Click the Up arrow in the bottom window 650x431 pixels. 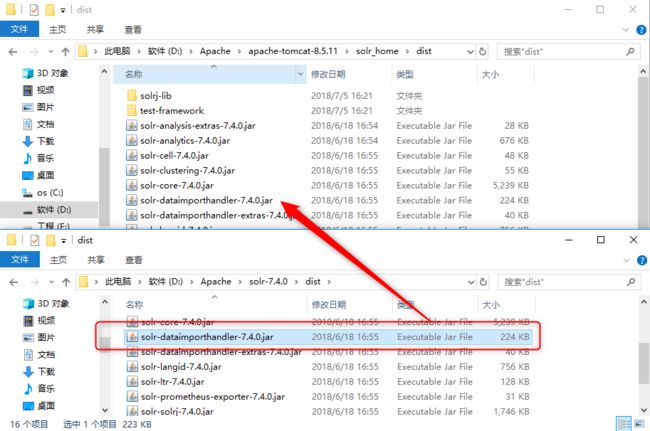[66, 282]
